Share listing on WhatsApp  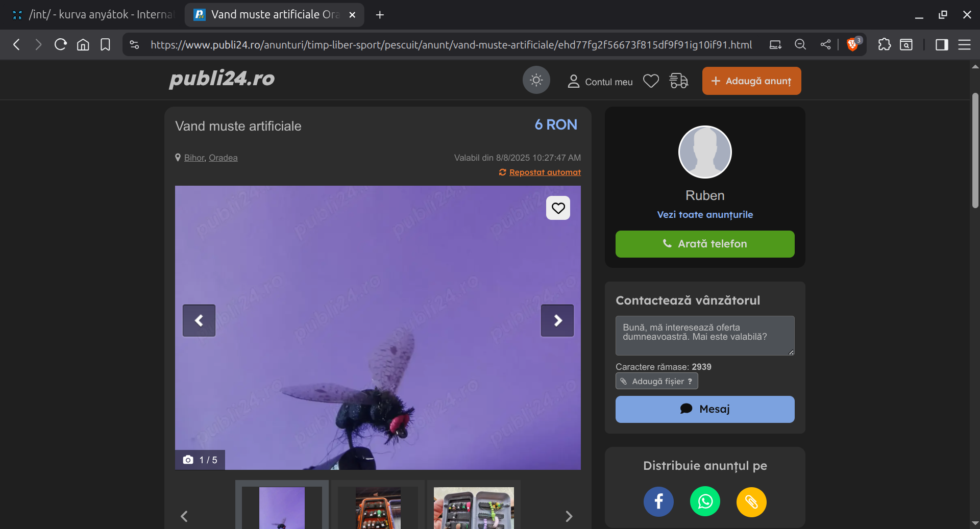(705, 502)
